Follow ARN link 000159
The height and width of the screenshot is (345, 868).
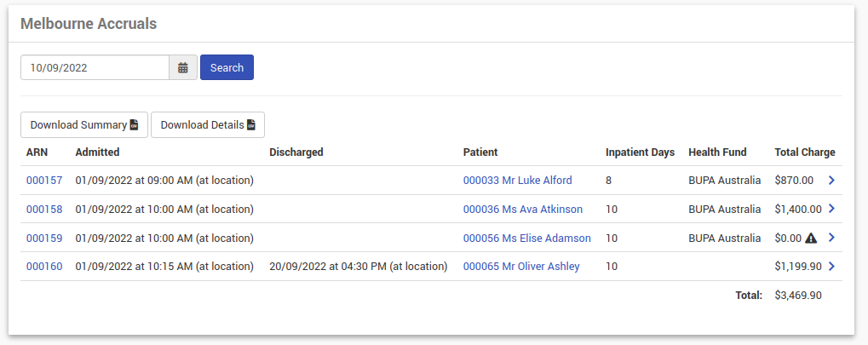pyautogui.click(x=44, y=239)
